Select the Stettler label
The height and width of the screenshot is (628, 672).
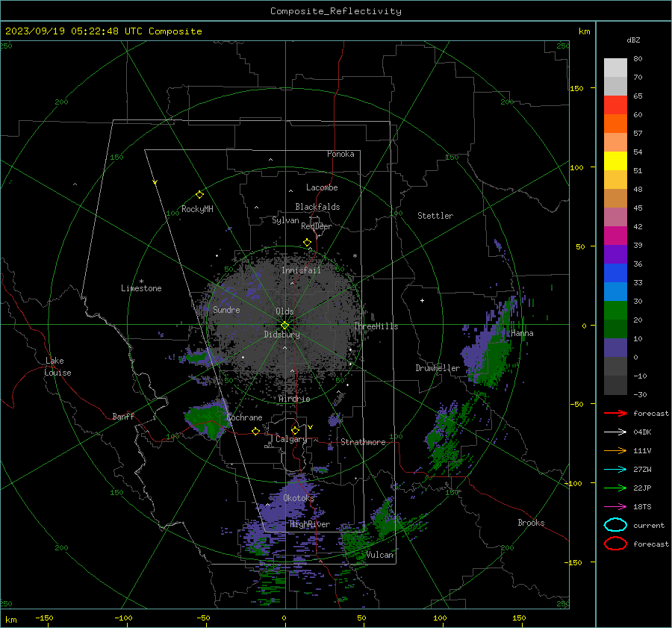click(435, 216)
